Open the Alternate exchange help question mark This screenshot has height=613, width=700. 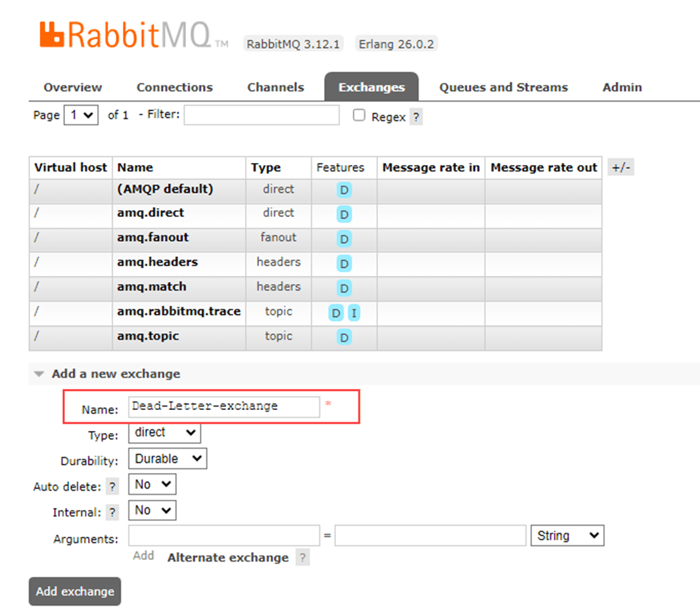pyautogui.click(x=303, y=558)
